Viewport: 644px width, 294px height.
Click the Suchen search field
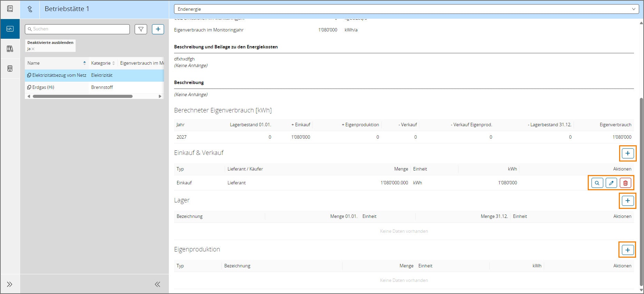tap(79, 29)
